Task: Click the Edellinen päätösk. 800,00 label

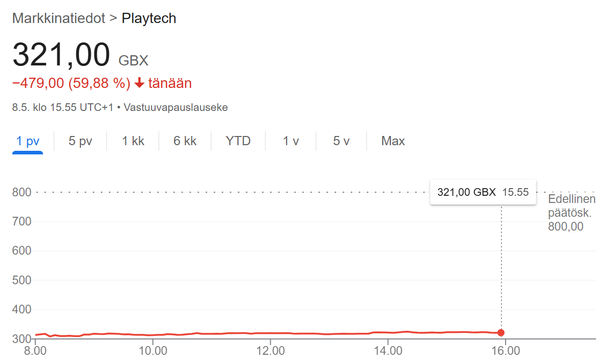Action: [572, 213]
